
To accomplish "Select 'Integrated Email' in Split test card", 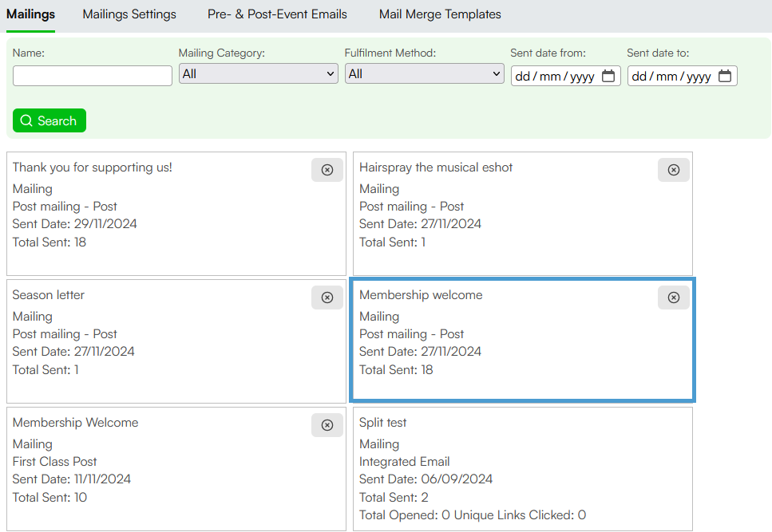I will pyautogui.click(x=404, y=461).
